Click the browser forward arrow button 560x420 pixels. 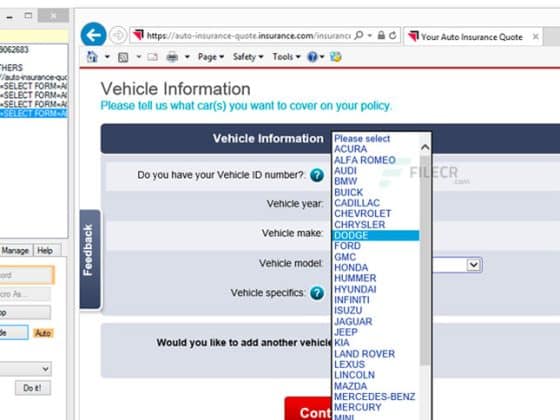(x=118, y=35)
